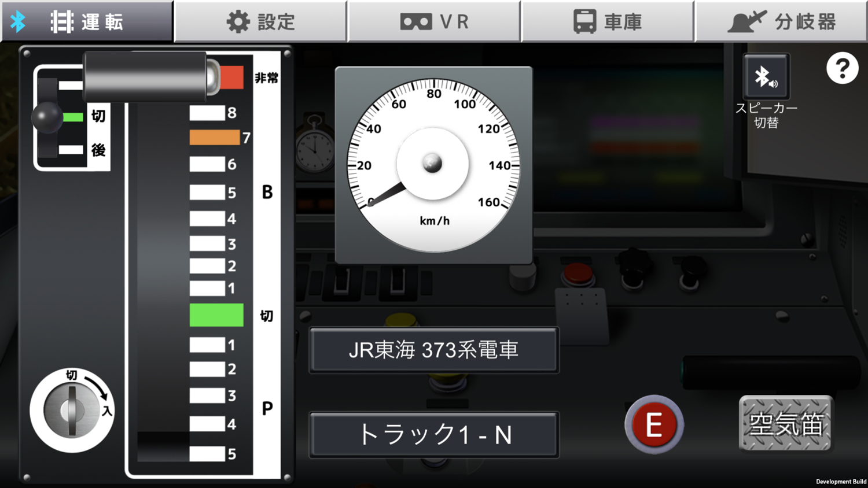Hit the red E emergency button
The image size is (868, 488).
(x=654, y=425)
